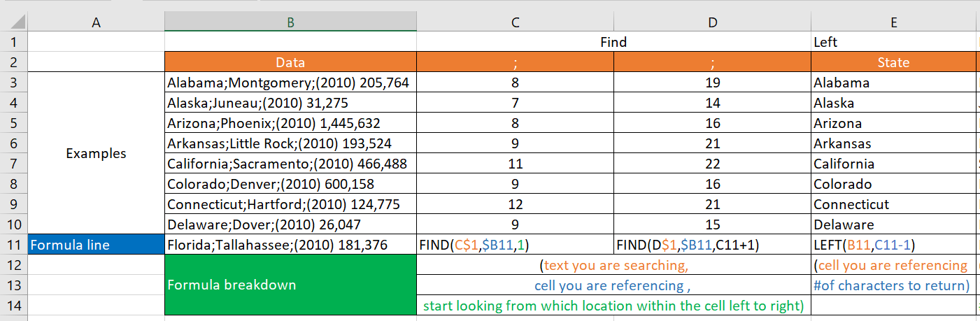Select column C header
This screenshot has width=980, height=321.
point(515,22)
